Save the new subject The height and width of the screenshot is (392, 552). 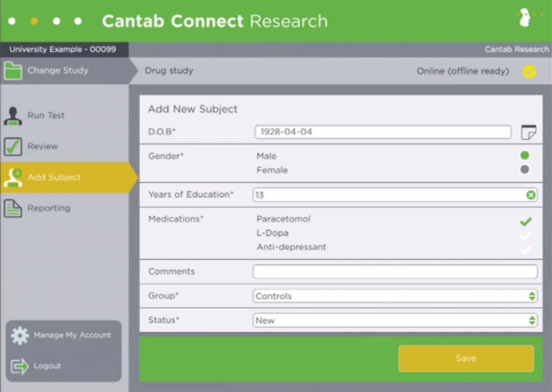(x=465, y=358)
